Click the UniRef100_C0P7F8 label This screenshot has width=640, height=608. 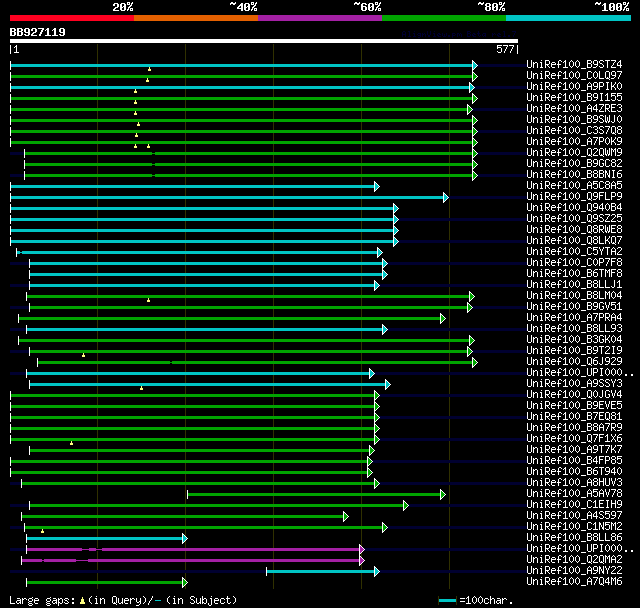point(574,263)
